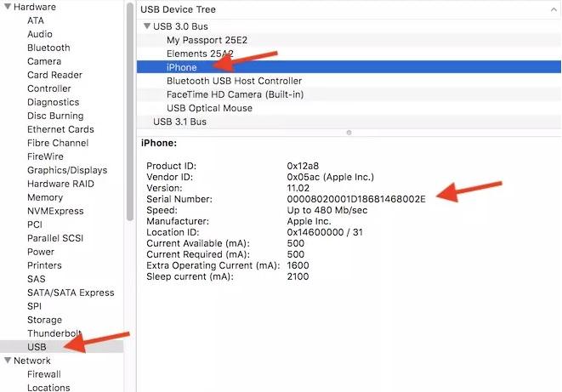This screenshot has height=392, width=562.
Task: Click Current Required (mA) value 500
Action: point(295,255)
